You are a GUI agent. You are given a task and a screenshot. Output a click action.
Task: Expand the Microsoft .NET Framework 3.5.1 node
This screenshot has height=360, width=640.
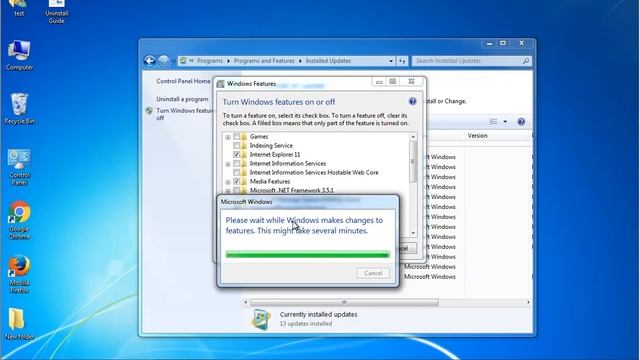point(228,191)
